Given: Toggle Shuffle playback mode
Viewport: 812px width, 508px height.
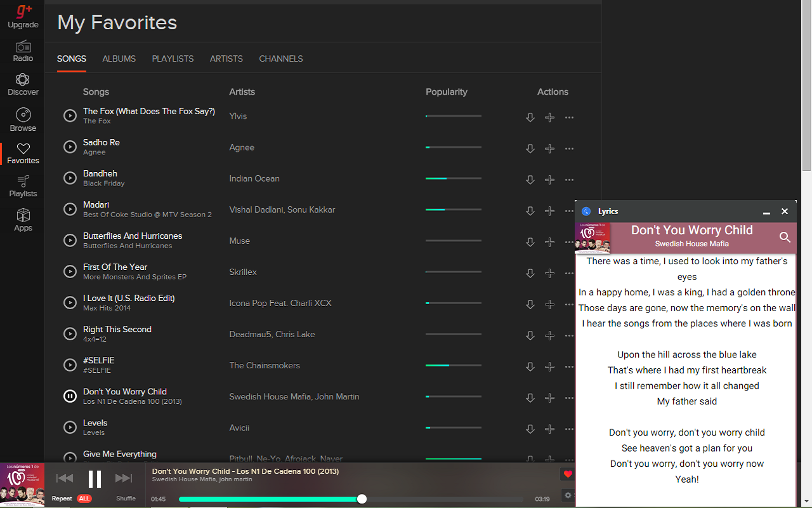Looking at the screenshot, I should [x=126, y=498].
